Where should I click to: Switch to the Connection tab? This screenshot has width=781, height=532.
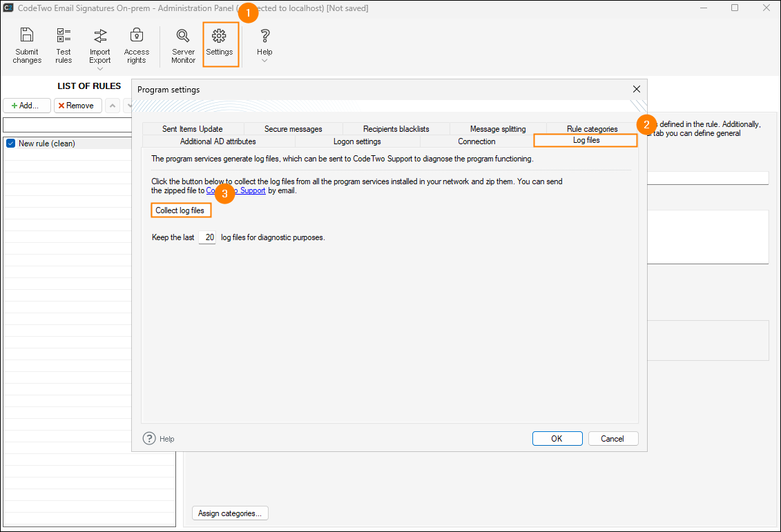point(476,141)
